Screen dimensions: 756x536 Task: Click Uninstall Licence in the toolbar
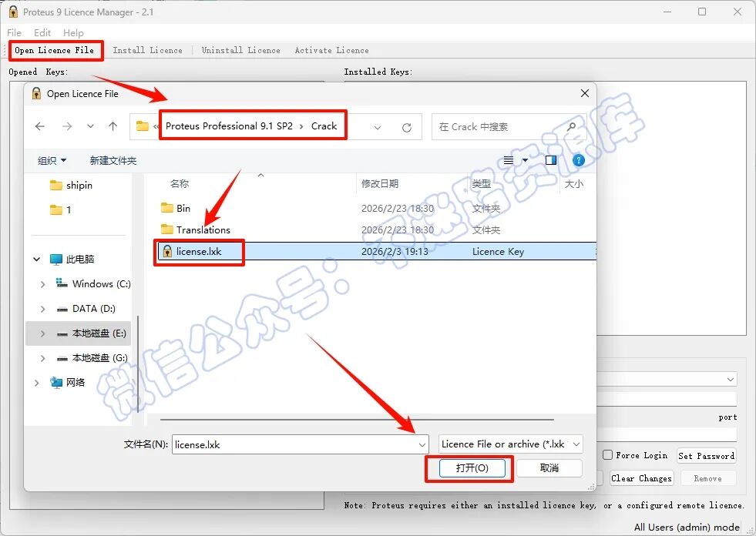[240, 50]
